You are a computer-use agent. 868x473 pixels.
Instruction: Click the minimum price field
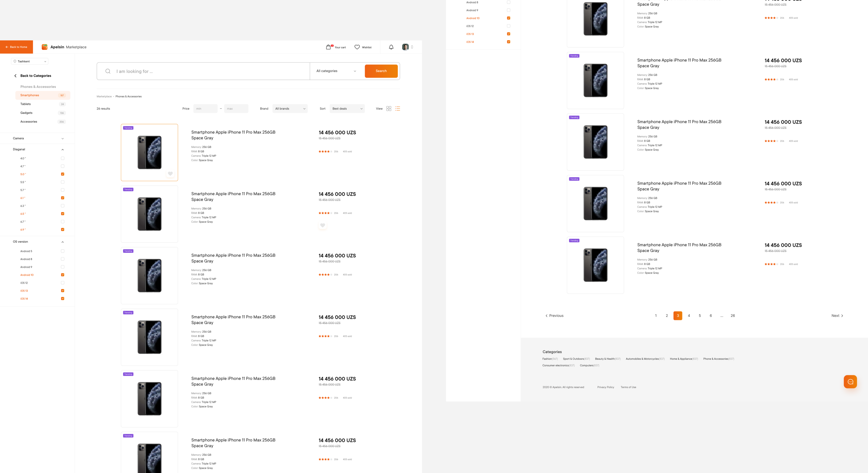205,109
